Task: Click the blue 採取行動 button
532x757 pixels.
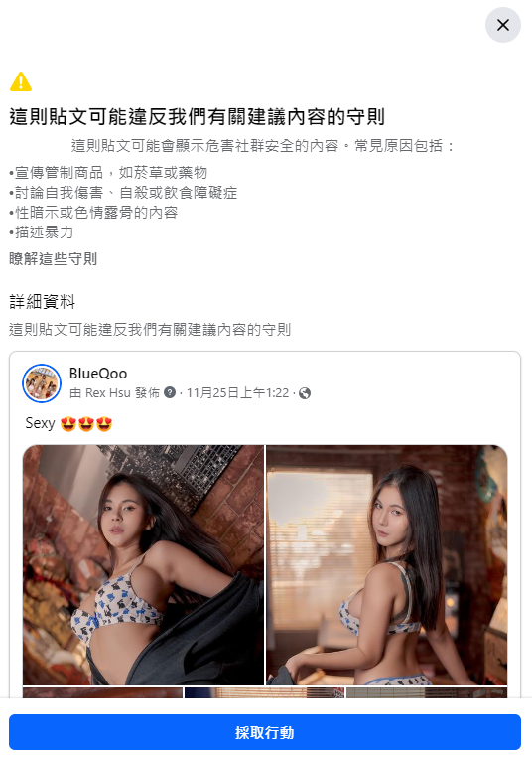Action: point(265,732)
